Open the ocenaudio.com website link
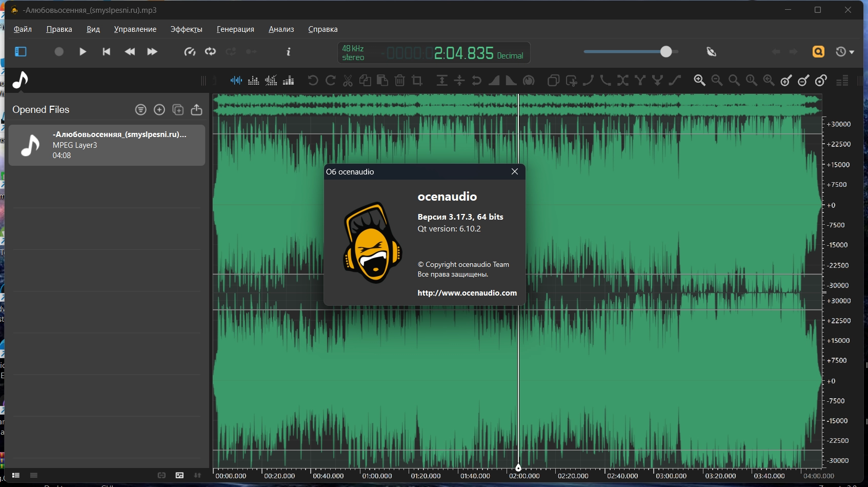This screenshot has height=487, width=868. click(x=467, y=293)
